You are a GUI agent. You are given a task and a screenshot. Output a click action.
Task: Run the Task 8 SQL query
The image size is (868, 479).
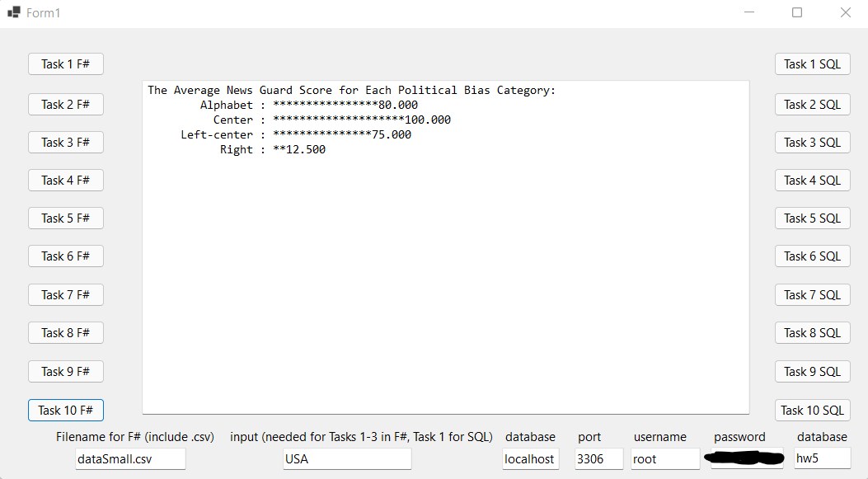click(812, 333)
